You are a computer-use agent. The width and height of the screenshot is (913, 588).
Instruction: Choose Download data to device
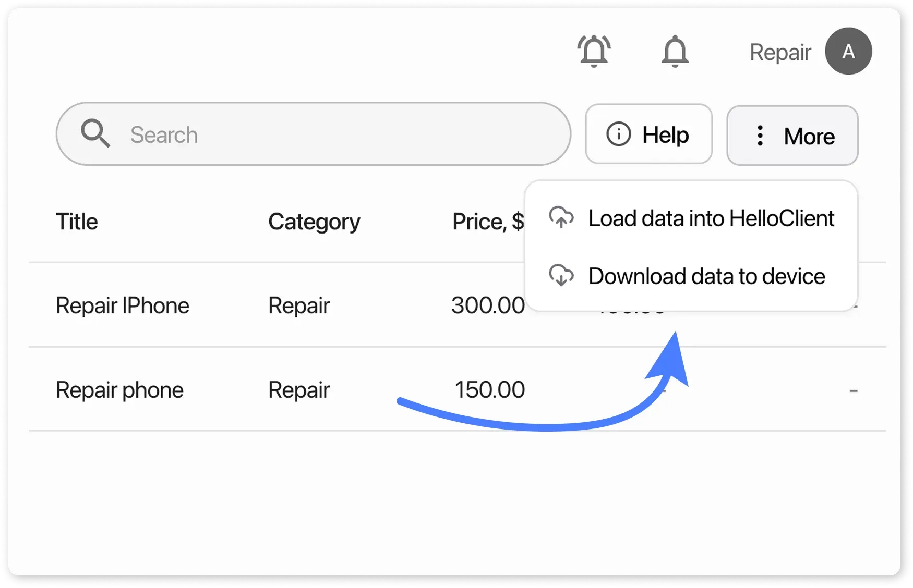coord(706,276)
